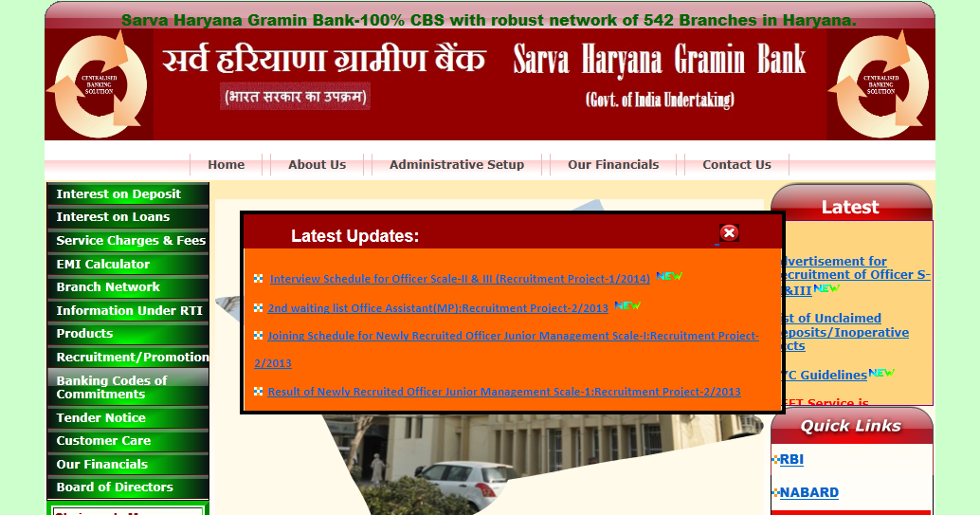This screenshot has width=980, height=515.
Task: Click the 'Latest Updates:' popup title
Action: tap(354, 236)
